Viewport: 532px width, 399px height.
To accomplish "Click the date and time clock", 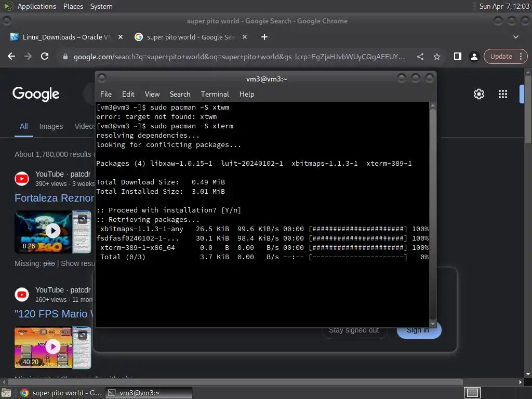I will 504,6.
